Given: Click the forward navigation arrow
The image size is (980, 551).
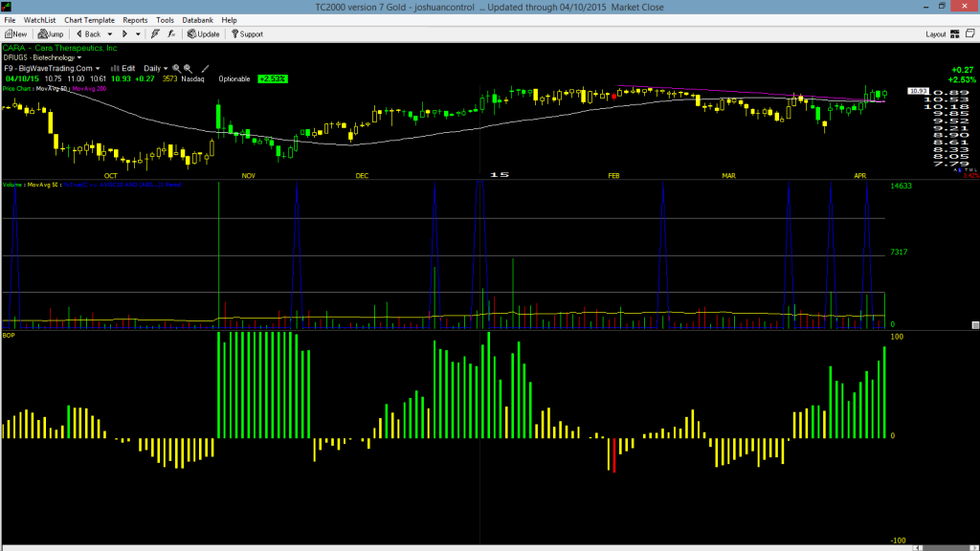Looking at the screenshot, I should 125,34.
